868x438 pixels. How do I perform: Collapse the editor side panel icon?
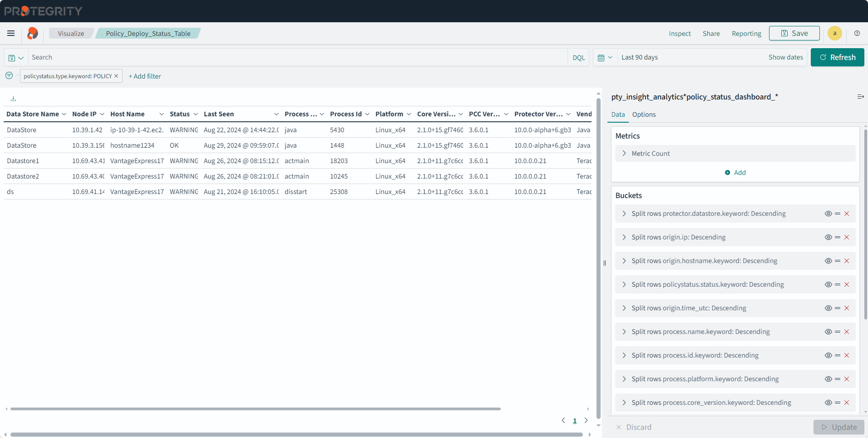(x=860, y=97)
